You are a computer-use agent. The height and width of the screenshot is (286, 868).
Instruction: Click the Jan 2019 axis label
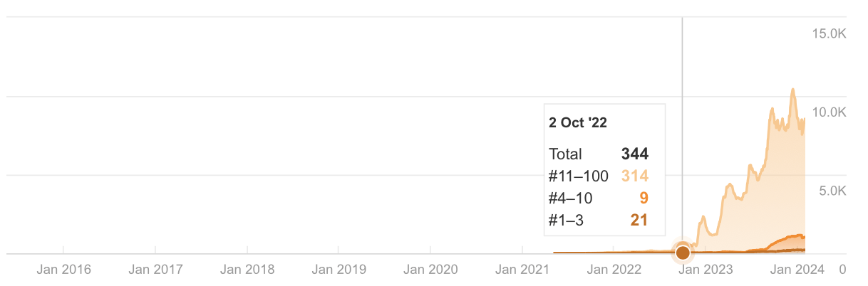click(x=339, y=270)
